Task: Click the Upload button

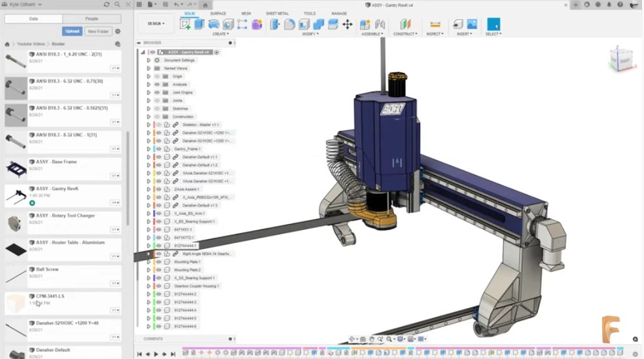Action: coord(72,31)
